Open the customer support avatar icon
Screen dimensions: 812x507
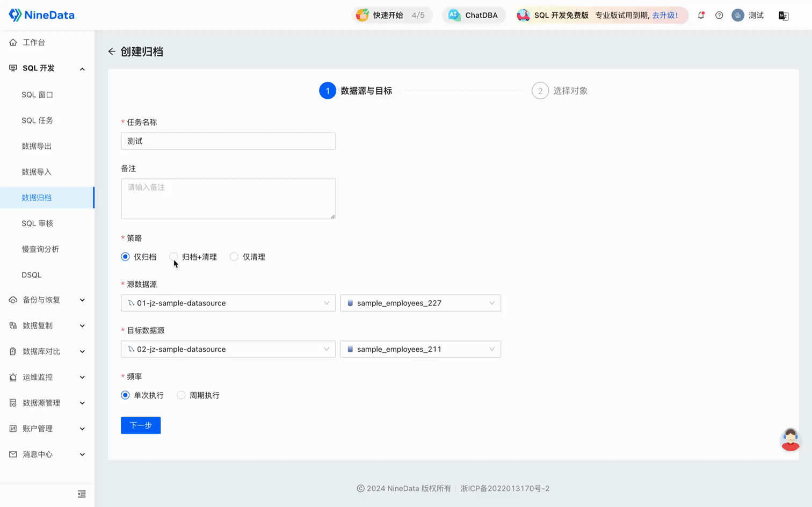790,439
